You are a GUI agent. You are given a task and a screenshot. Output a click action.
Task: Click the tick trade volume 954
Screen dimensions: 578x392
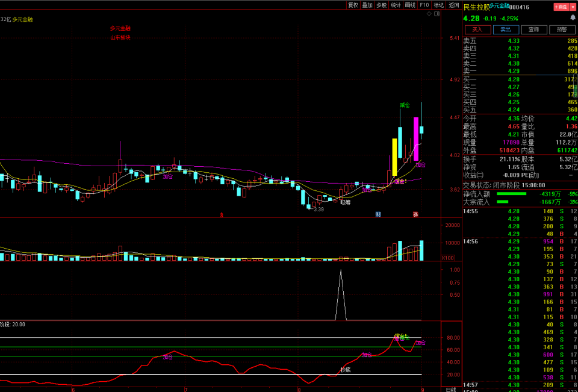click(548, 241)
